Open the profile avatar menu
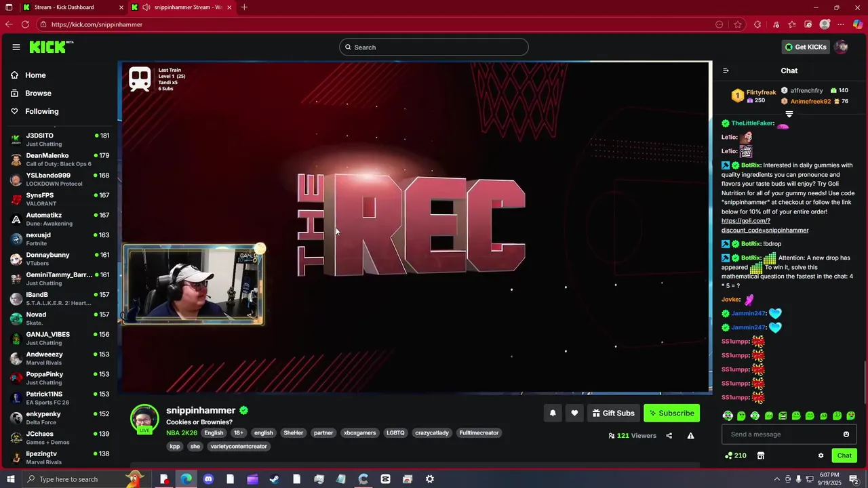This screenshot has height=488, width=868. 842,47
